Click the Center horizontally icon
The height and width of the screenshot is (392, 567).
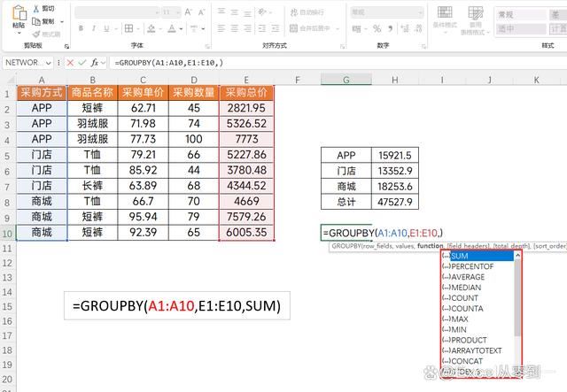[x=234, y=28]
